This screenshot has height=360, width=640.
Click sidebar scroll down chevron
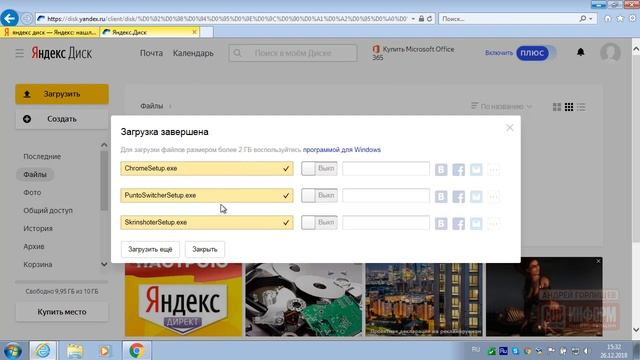coord(104,264)
